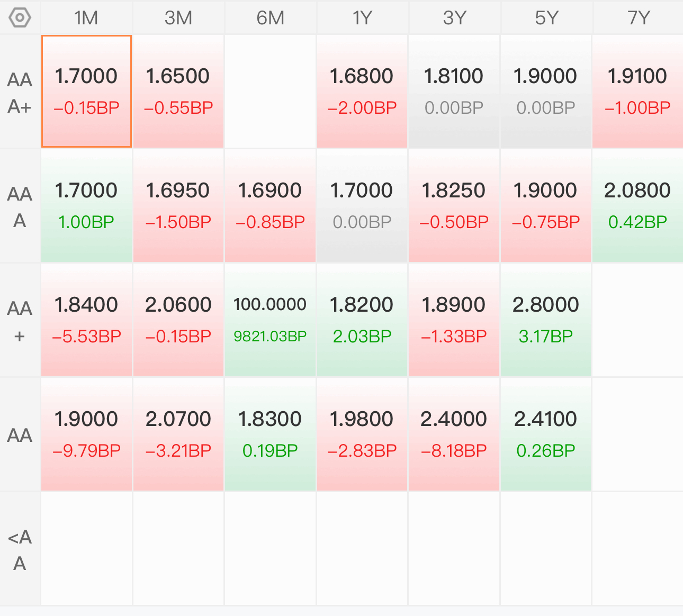Open the AAA+ 1Y cell showing -2.00BP

point(362,92)
